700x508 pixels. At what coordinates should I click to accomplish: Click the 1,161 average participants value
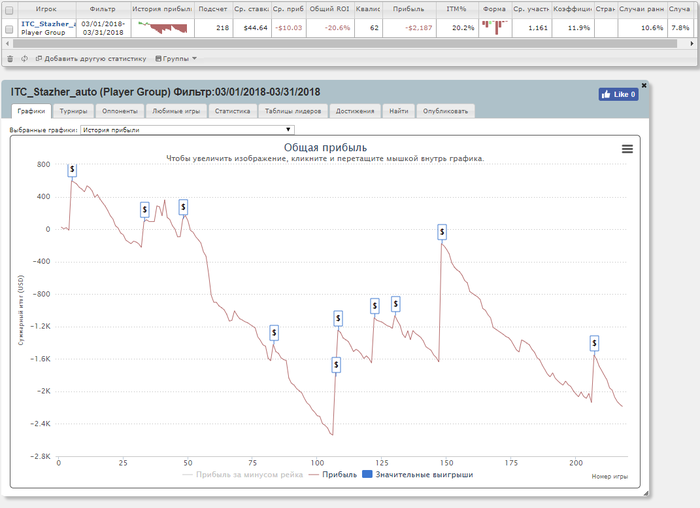click(538, 28)
